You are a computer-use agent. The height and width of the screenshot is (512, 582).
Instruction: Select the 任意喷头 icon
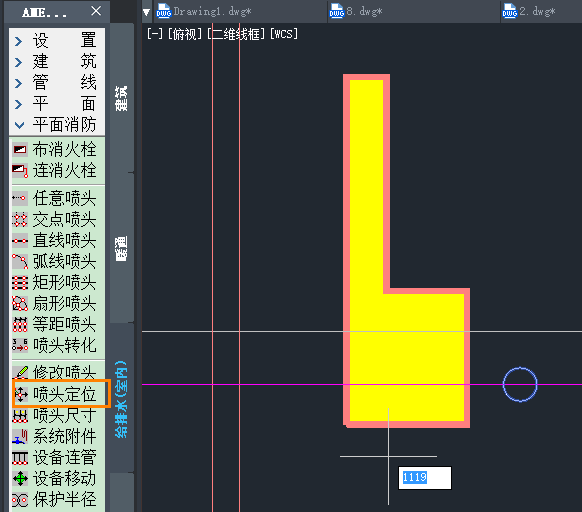(x=20, y=198)
